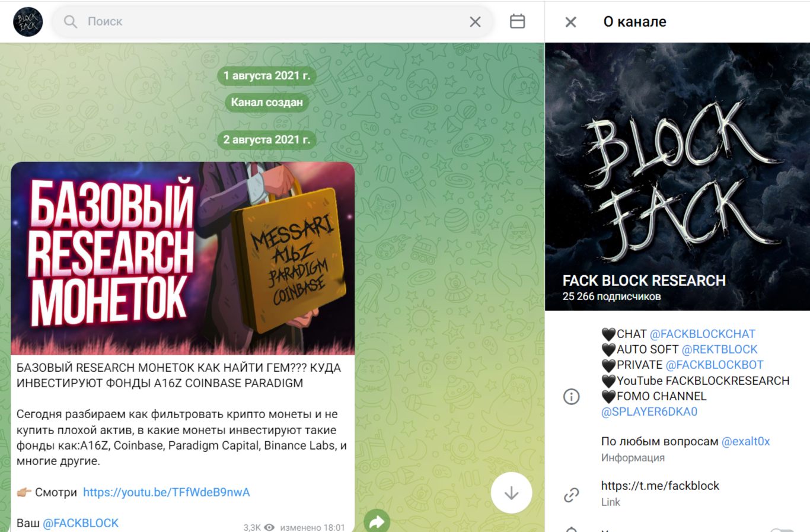The width and height of the screenshot is (810, 532).
Task: Open the @FACKBLOCK mention in the post
Action: click(81, 523)
